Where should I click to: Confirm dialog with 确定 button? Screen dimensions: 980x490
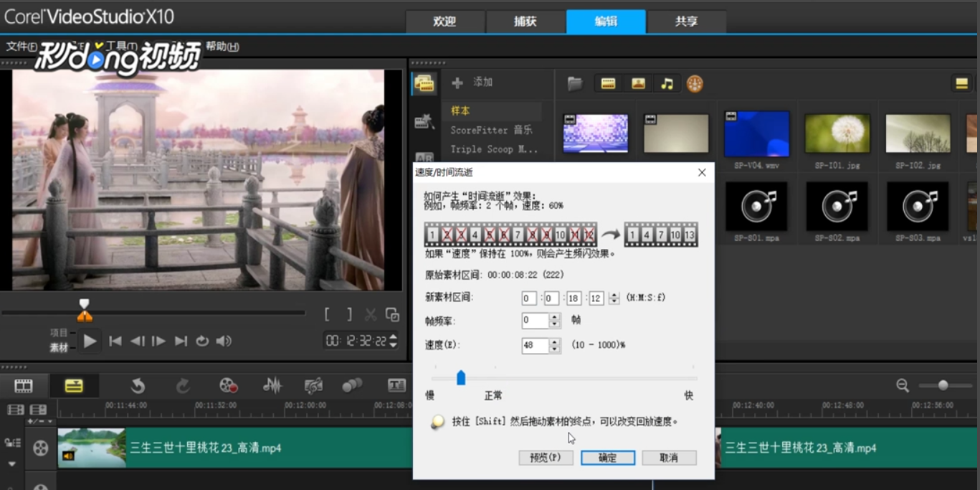(x=608, y=458)
